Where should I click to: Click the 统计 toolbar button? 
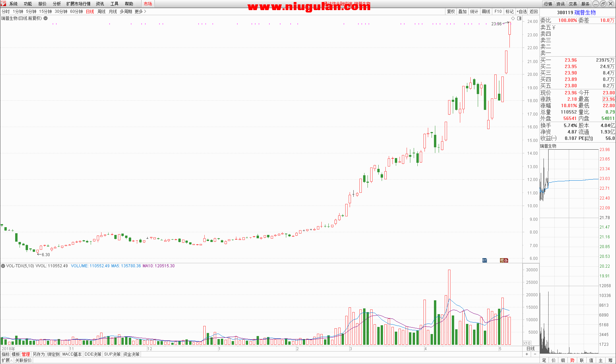474,11
